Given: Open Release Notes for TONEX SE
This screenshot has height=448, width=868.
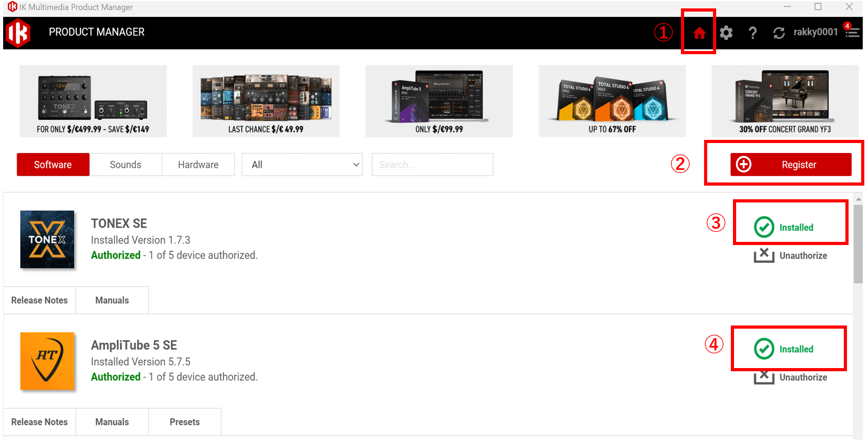Looking at the screenshot, I should point(39,300).
